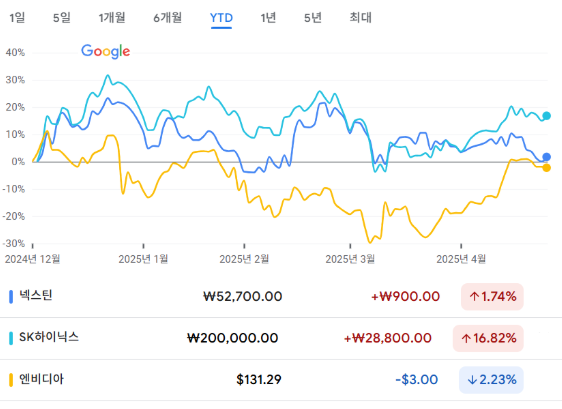Switch to the 1개월 range tab

[x=112, y=18]
